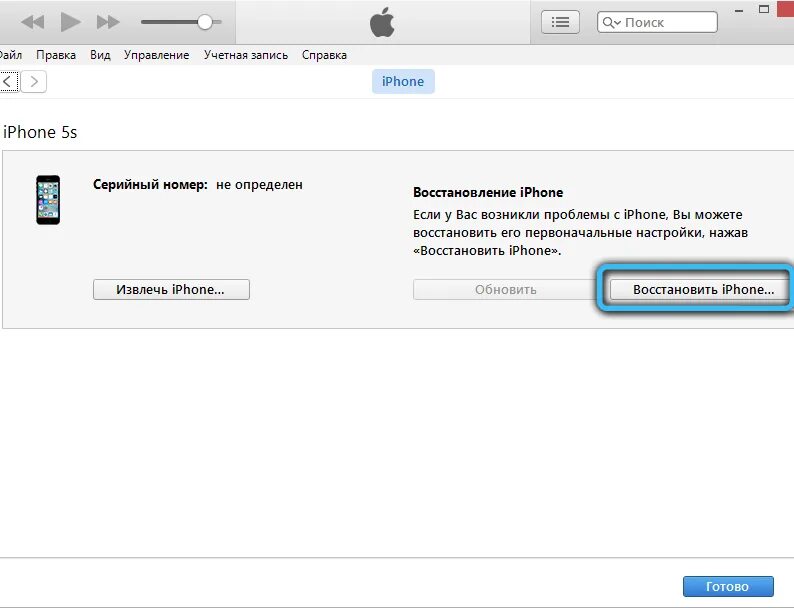
Task: Start playback with the play icon
Action: click(70, 22)
